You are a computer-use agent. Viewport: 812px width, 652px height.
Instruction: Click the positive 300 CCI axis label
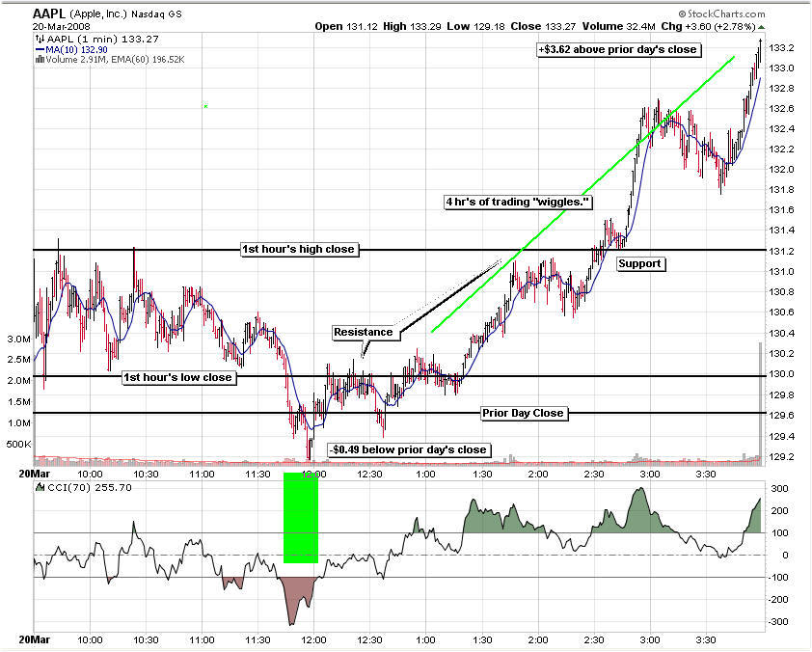780,488
